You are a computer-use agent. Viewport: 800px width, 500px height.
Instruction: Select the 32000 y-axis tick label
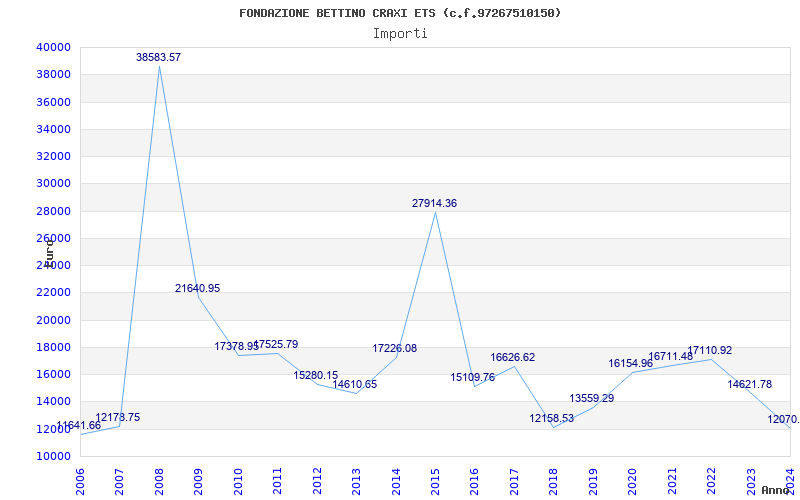point(53,156)
